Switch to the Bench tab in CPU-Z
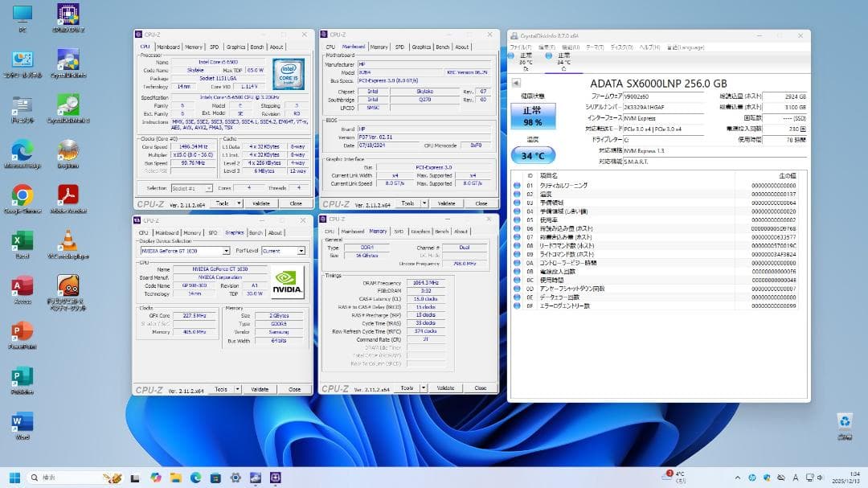The height and width of the screenshot is (488, 868). [x=256, y=47]
